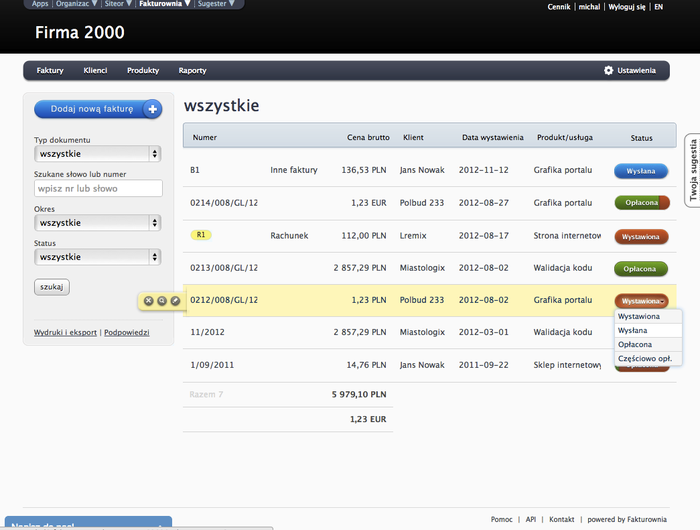
Task: Click the green Opłacona status badge for Miastologix
Action: (x=640, y=268)
